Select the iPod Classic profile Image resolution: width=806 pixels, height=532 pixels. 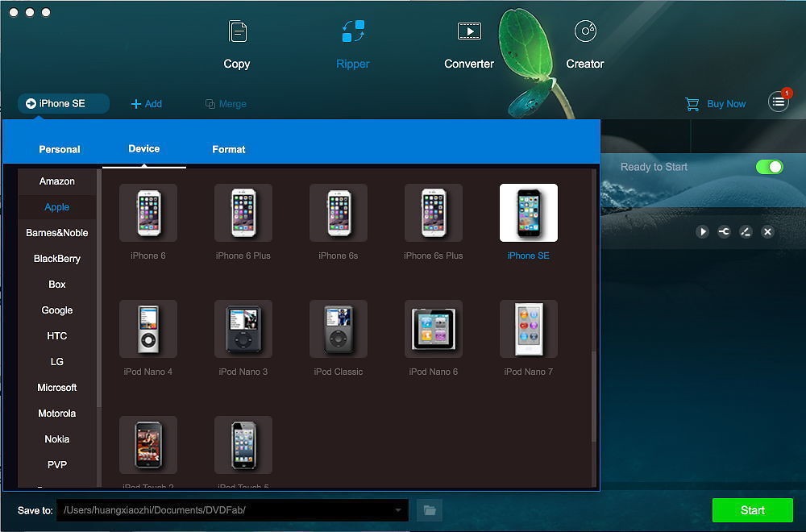(339, 329)
